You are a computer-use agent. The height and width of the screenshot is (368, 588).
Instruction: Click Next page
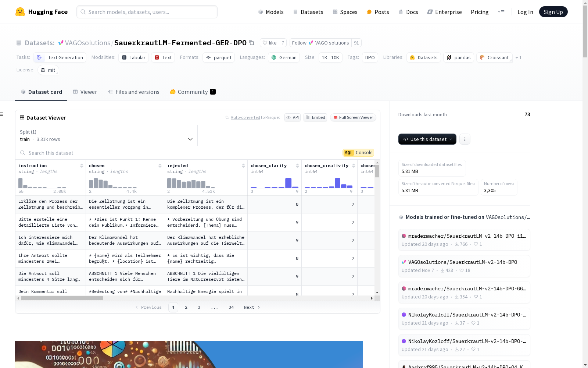coord(252,307)
